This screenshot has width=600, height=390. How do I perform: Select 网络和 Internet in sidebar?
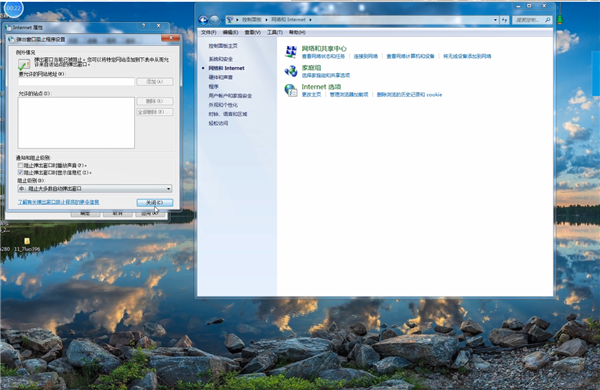point(226,68)
